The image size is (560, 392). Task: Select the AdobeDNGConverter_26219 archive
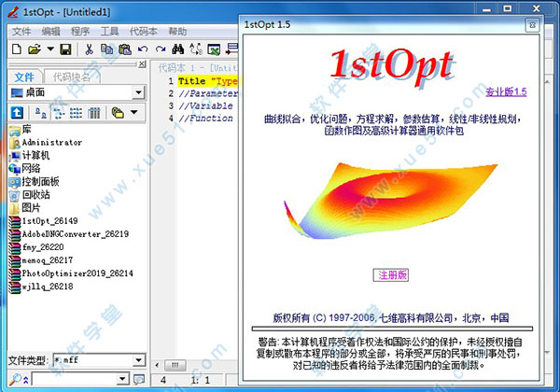coord(69,234)
